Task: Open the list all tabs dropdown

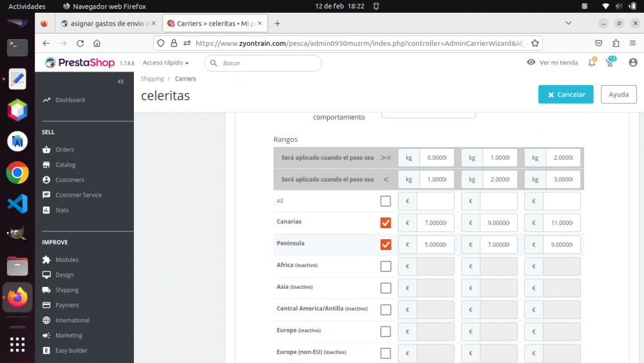Action: pos(569,23)
